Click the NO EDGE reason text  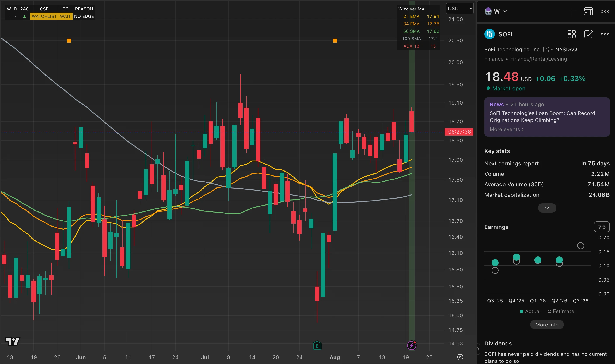[84, 16]
